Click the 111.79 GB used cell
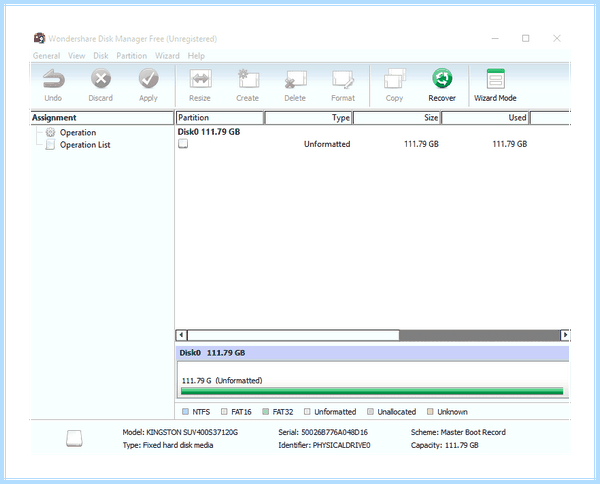 (x=510, y=144)
